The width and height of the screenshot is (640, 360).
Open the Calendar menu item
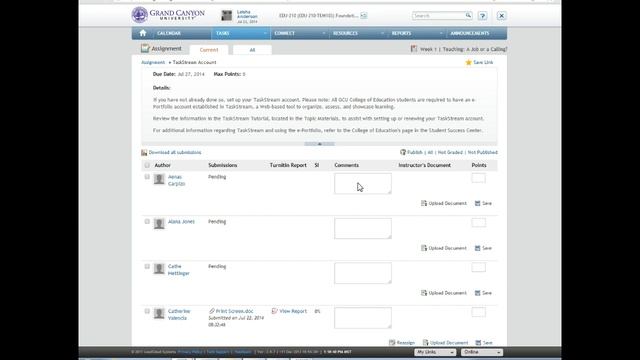(x=169, y=33)
